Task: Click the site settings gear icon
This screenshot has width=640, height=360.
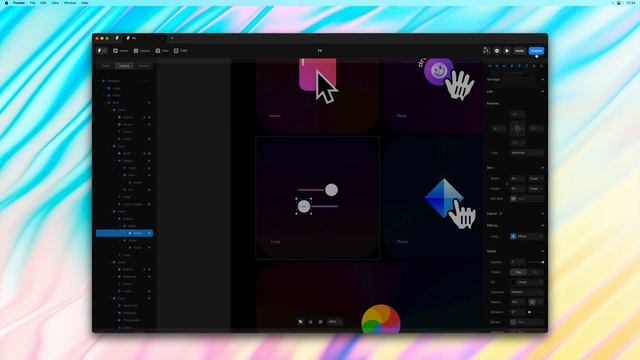Action: tap(497, 51)
